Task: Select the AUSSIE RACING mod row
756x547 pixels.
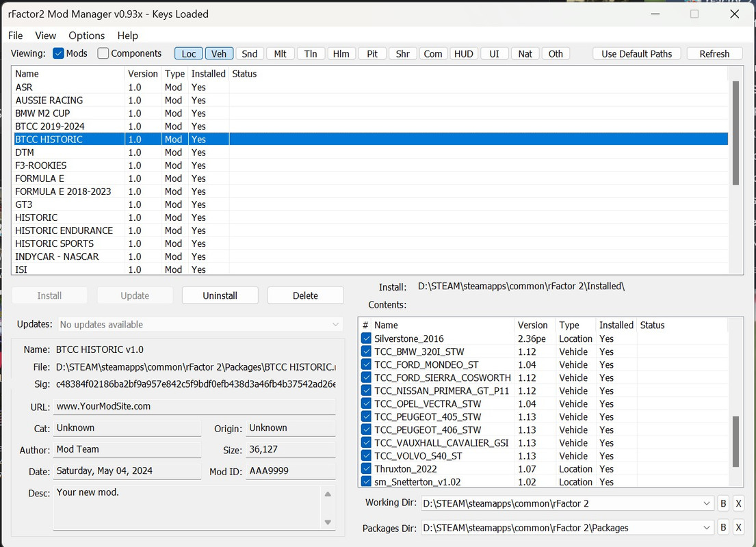Action: point(372,101)
